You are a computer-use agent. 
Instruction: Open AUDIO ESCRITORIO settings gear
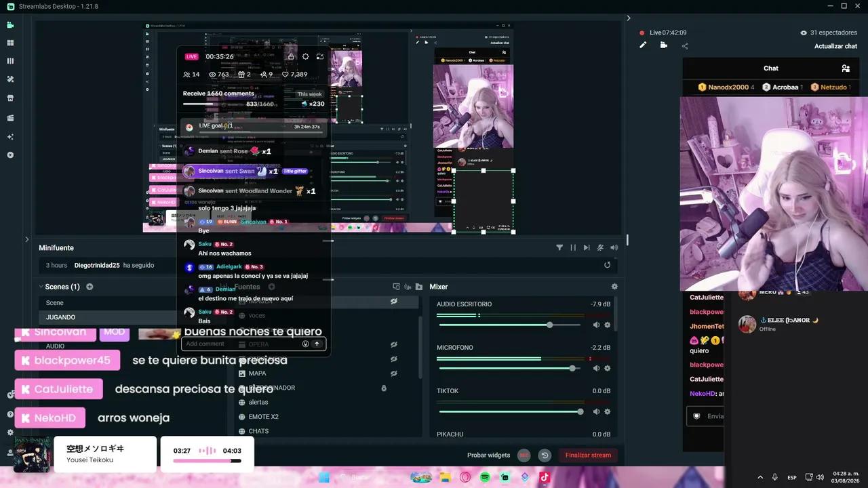point(607,325)
